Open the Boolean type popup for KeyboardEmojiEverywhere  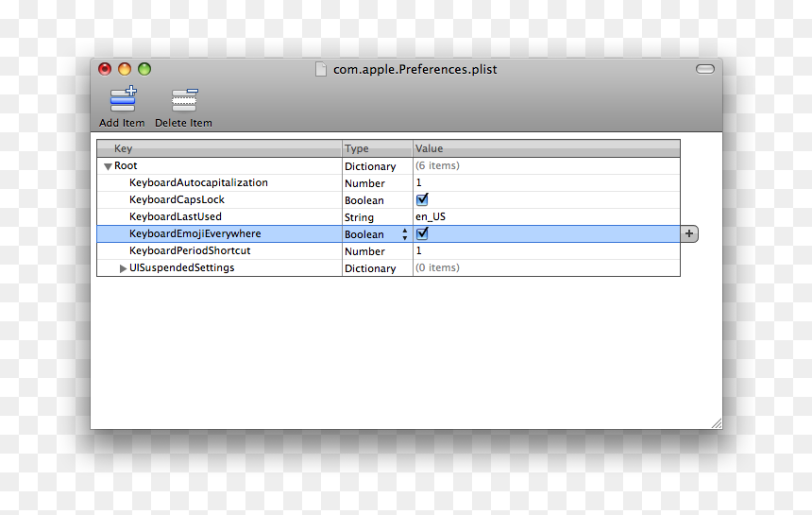point(377,234)
